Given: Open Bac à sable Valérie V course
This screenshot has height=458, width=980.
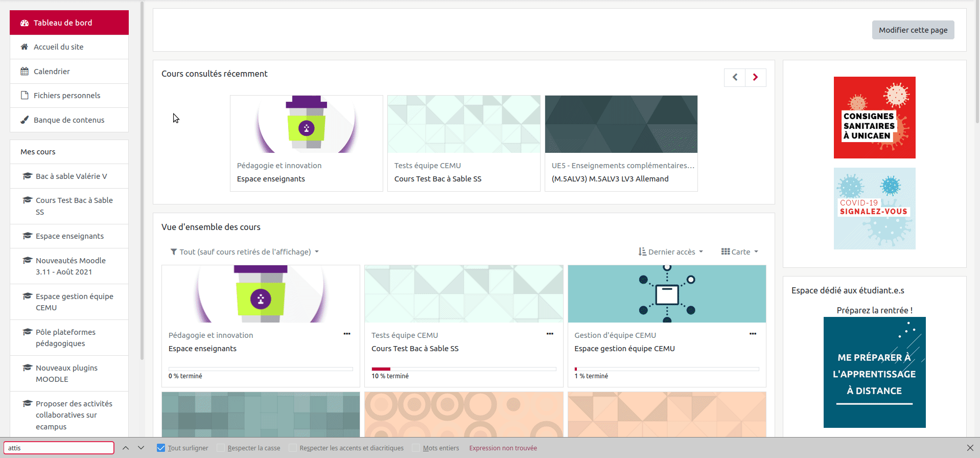Looking at the screenshot, I should coord(71,176).
